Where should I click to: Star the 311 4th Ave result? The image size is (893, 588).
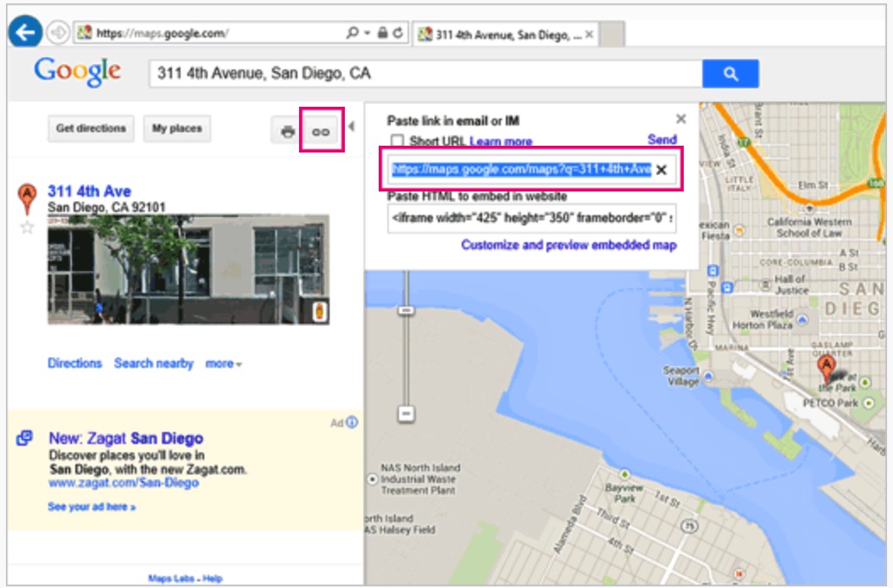[x=27, y=228]
